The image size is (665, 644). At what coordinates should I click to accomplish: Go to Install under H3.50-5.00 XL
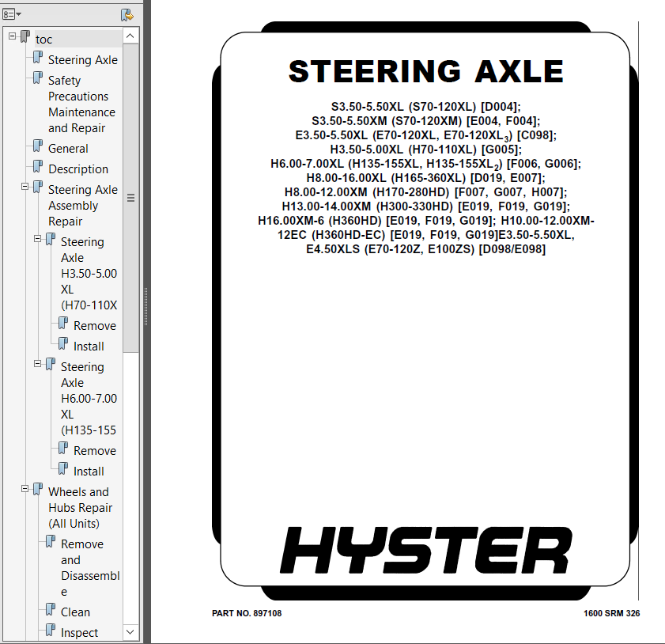pyautogui.click(x=89, y=347)
